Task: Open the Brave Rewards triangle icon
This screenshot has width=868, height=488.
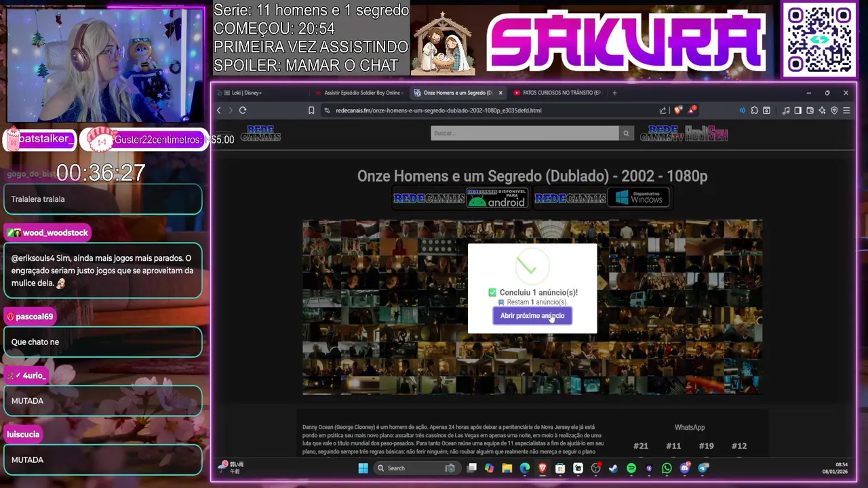Action: coord(692,110)
